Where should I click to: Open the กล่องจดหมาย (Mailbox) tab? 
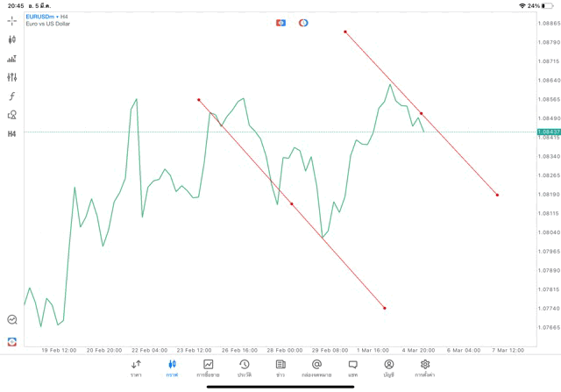316,368
